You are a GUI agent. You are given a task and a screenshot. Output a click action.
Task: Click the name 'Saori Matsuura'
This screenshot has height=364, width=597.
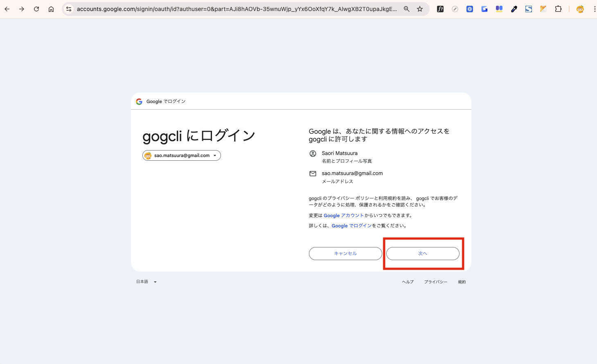340,153
